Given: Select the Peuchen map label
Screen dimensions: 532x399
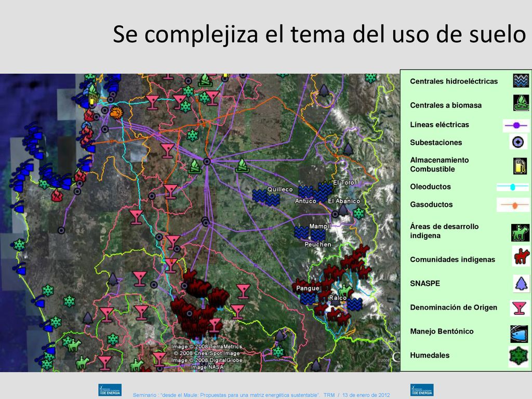Looking at the screenshot, I should pyautogui.click(x=318, y=244).
